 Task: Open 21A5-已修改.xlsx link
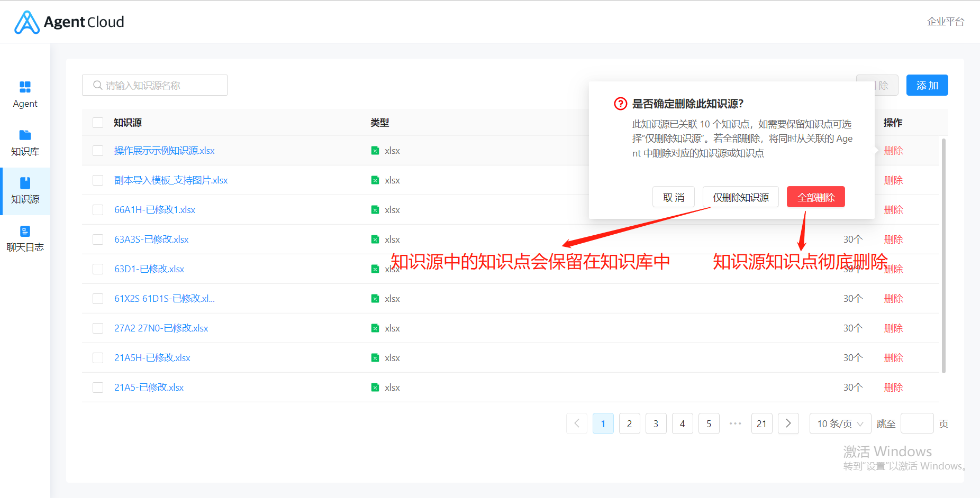(149, 388)
